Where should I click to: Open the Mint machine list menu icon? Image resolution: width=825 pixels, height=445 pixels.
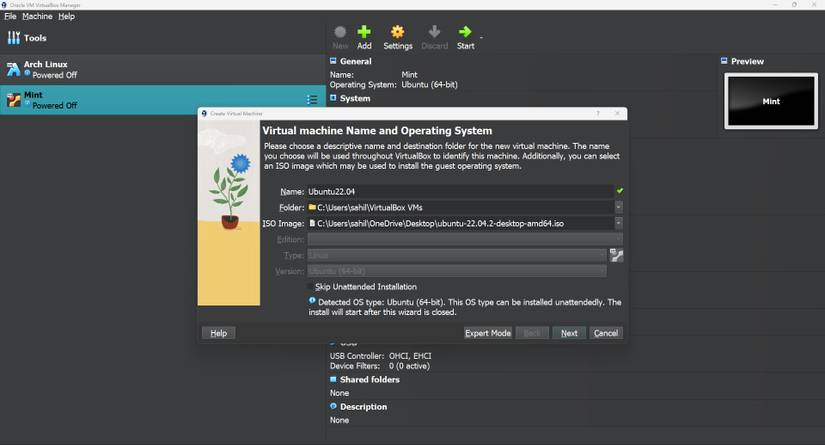[312, 100]
